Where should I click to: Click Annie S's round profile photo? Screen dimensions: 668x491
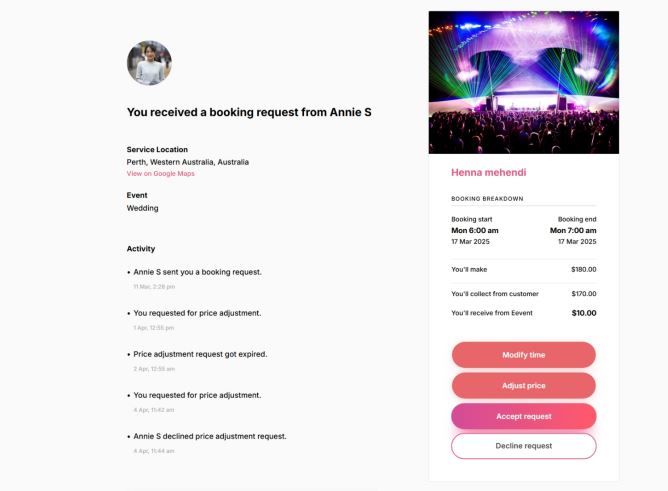[x=149, y=63]
